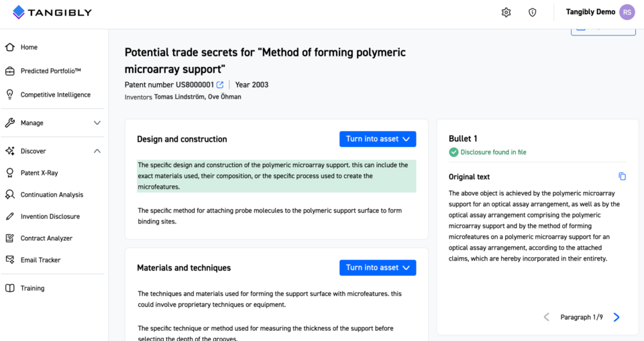Open Patent X-Ray in sidebar
This screenshot has width=644, height=341.
pyautogui.click(x=39, y=173)
